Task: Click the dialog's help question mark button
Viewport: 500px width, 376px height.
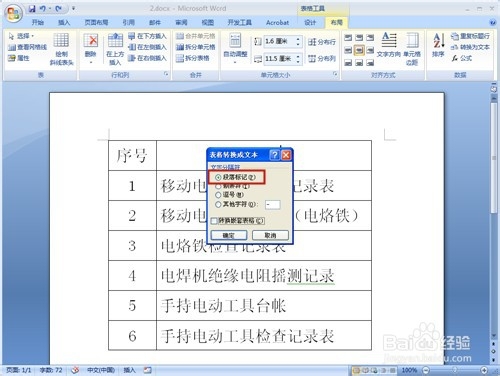Action: tap(274, 155)
